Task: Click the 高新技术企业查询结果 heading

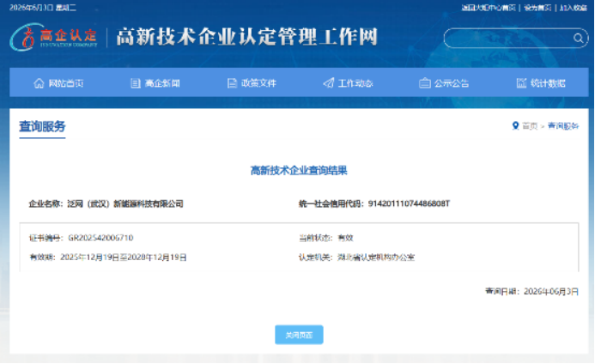Action: coord(299,171)
